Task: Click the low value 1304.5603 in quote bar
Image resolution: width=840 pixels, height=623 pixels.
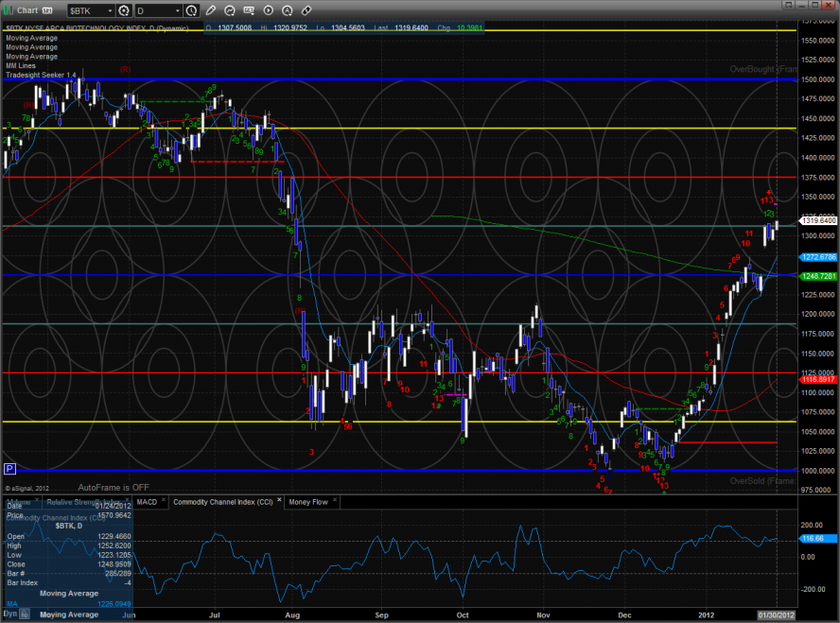Action: point(348,27)
